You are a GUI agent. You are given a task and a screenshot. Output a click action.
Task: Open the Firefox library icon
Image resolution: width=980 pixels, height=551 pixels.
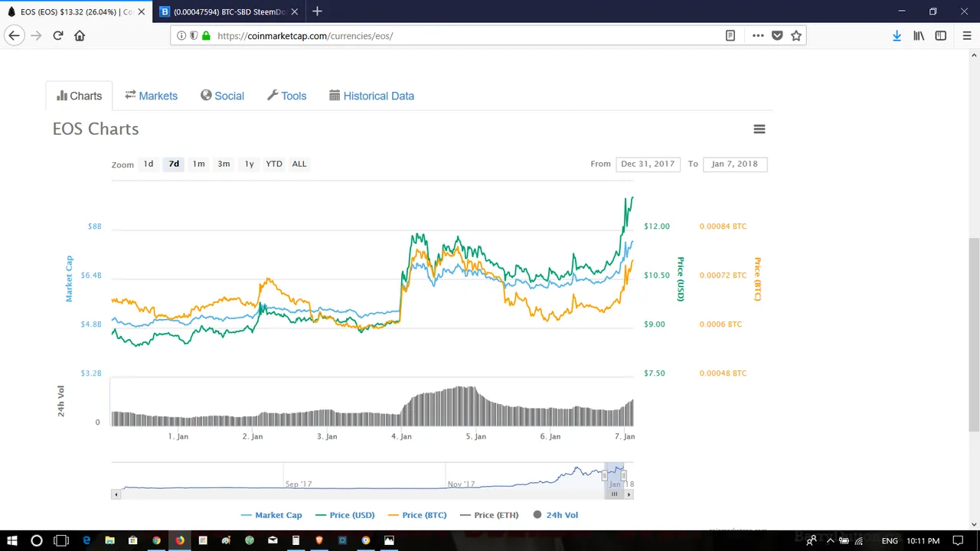919,35
